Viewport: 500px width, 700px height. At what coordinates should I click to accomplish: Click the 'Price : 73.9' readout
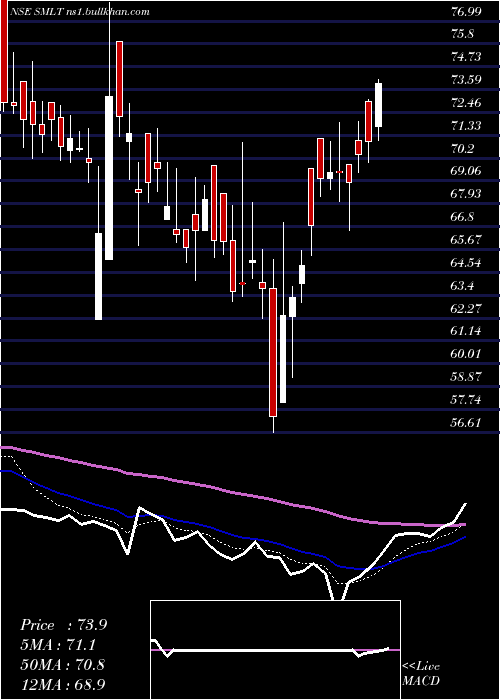click(x=63, y=625)
